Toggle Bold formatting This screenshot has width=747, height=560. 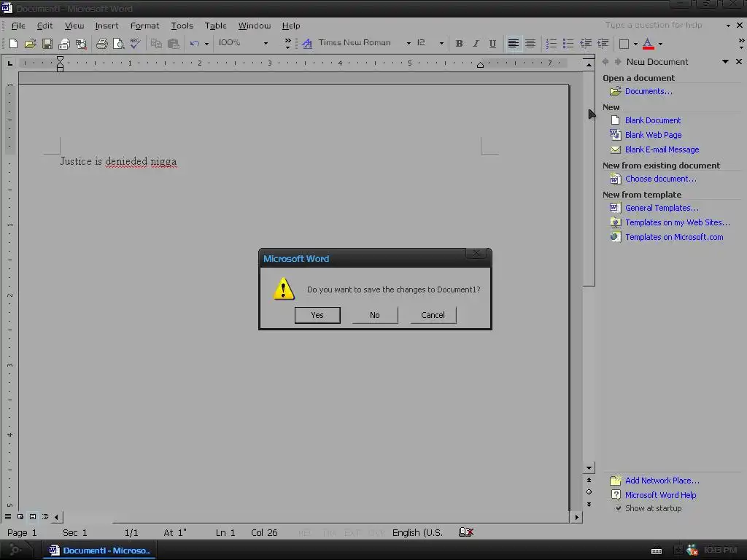[x=459, y=44]
